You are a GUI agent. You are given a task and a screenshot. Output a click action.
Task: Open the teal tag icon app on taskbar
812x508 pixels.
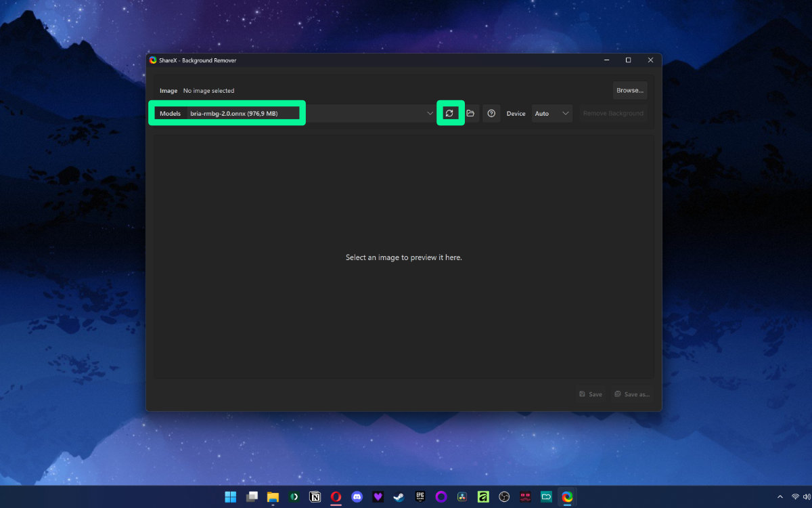pyautogui.click(x=546, y=496)
